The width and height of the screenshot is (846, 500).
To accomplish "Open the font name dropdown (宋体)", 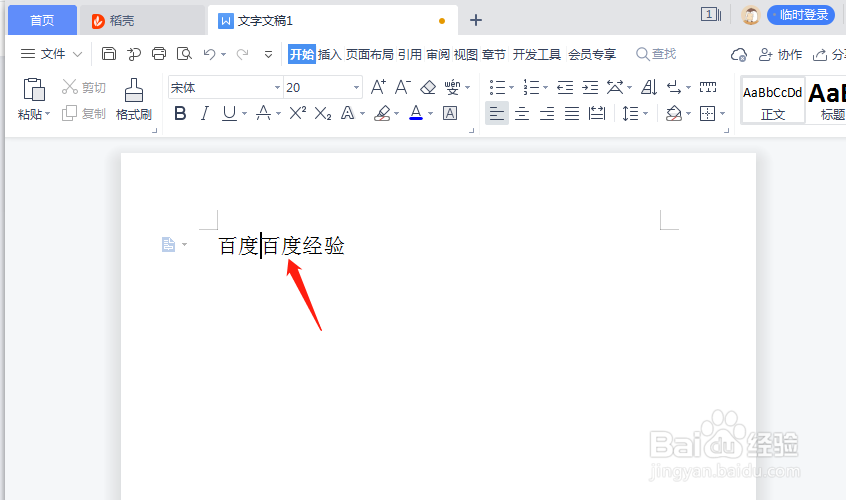I will pos(277,87).
